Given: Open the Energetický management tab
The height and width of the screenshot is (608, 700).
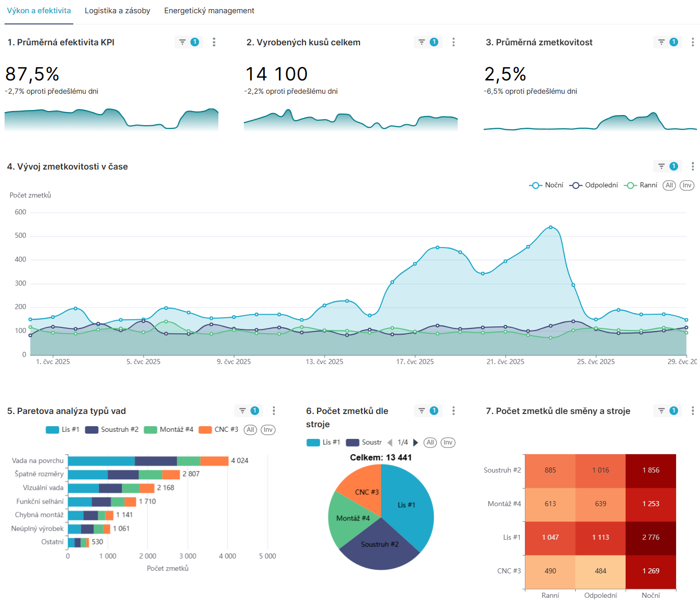Looking at the screenshot, I should click(x=209, y=10).
